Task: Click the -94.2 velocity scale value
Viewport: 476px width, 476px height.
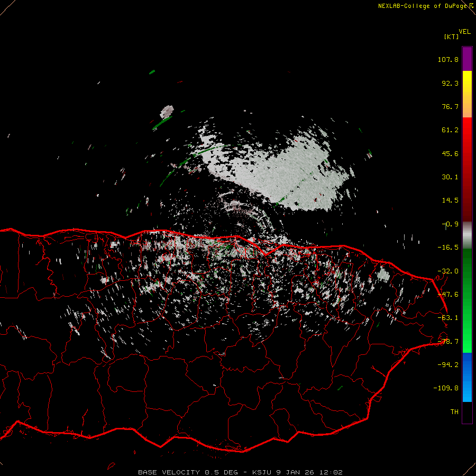Action: pos(448,364)
